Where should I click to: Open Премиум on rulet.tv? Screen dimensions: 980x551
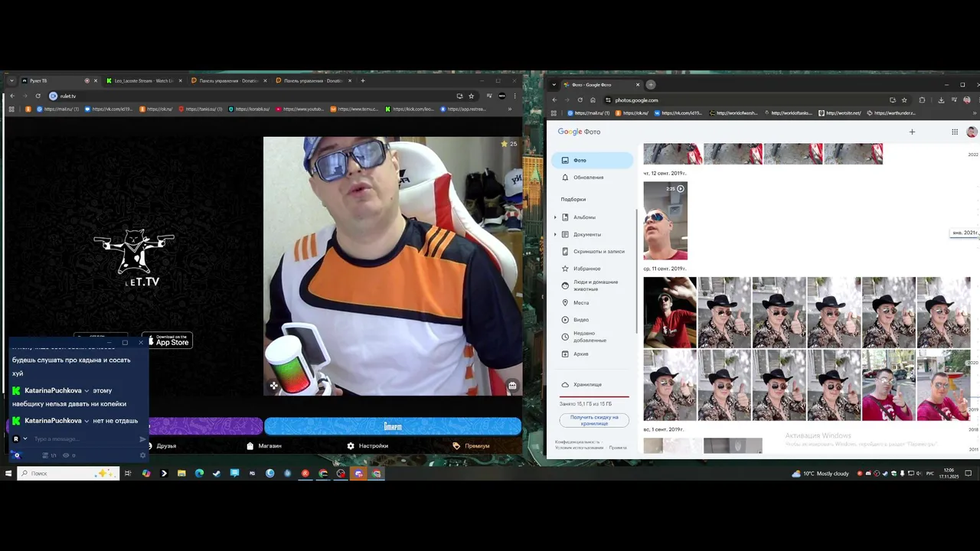click(471, 445)
